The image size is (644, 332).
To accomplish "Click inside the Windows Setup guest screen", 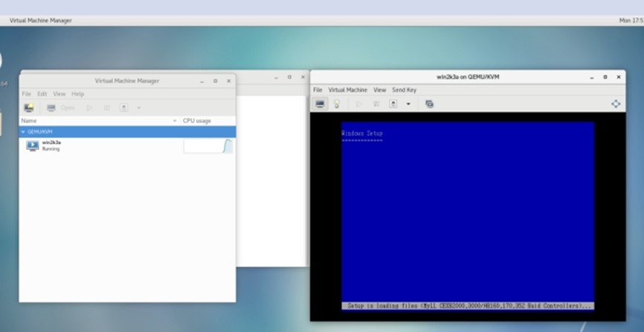I will pos(468,216).
